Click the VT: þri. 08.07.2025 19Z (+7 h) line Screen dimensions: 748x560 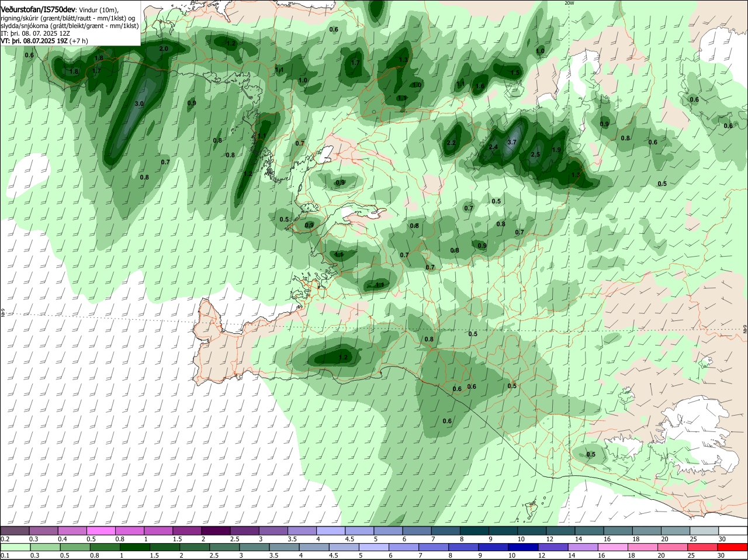44,41
